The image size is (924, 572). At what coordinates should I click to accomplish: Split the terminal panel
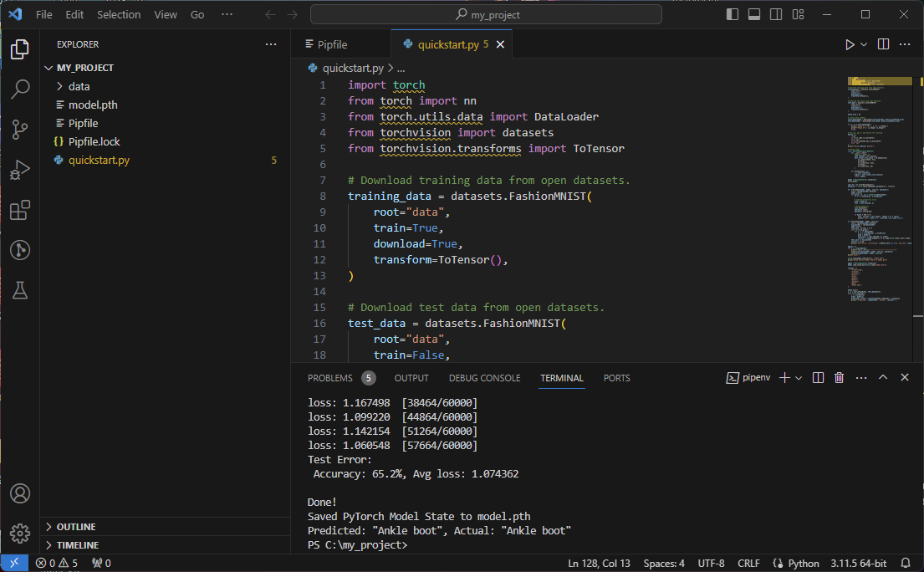[818, 378]
